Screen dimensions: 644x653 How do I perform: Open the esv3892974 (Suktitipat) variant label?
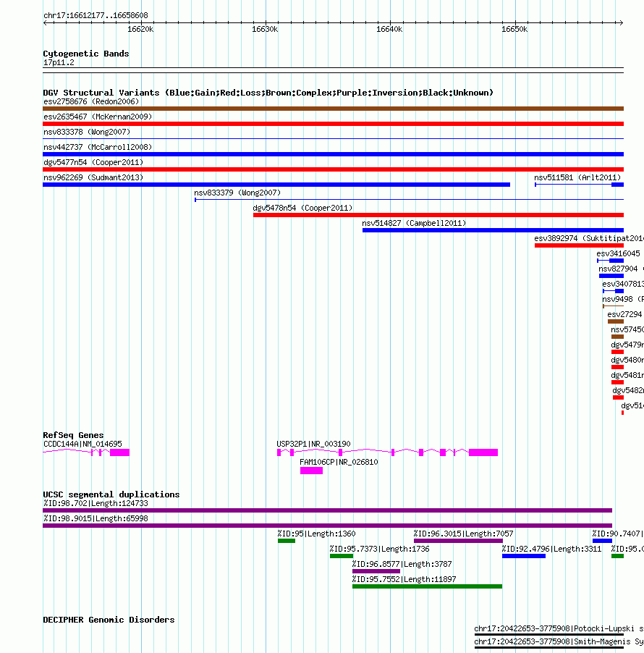589,239
